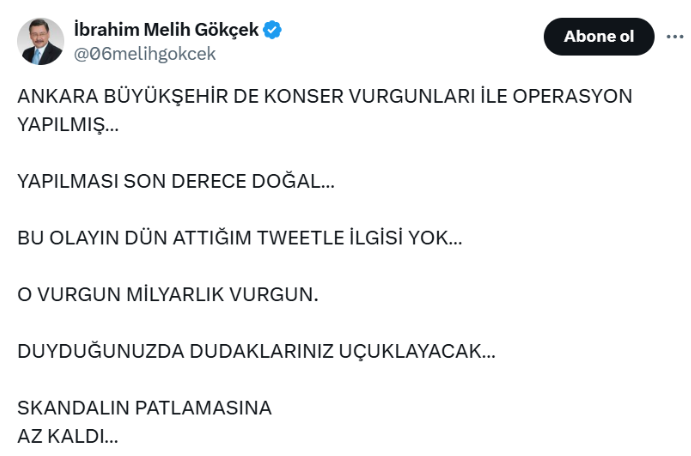This screenshot has width=691, height=456.
Task: Click the final AZ KALDI... line
Action: 68,437
